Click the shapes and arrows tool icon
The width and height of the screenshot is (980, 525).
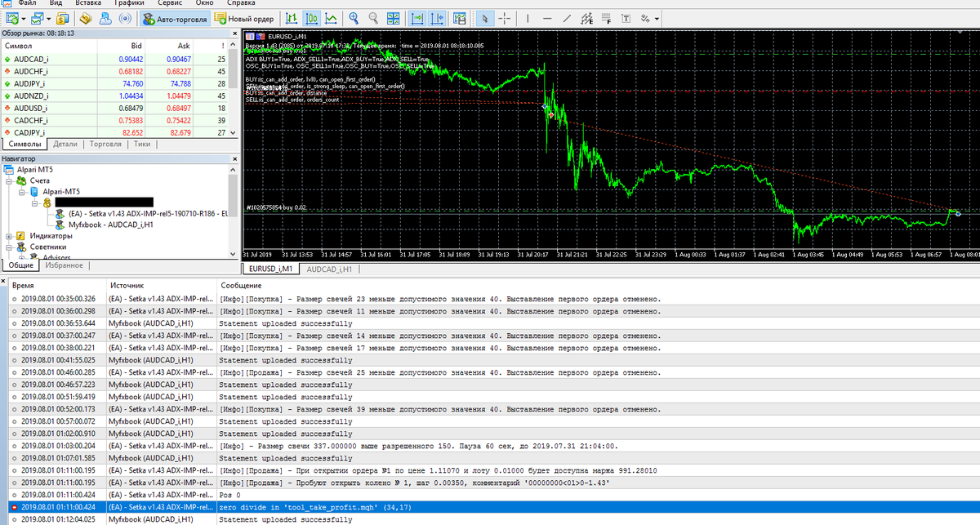[645, 18]
